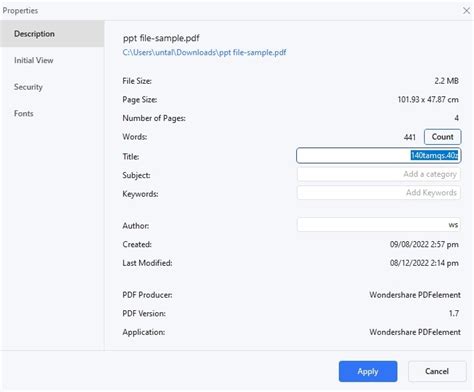
Task: Click the 'Number of Pages:' label
Action: coord(154,118)
